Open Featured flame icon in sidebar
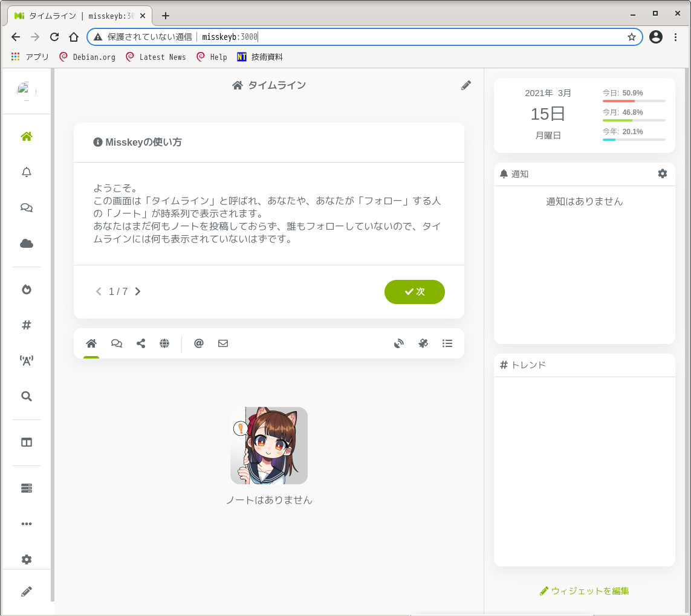 pos(27,290)
